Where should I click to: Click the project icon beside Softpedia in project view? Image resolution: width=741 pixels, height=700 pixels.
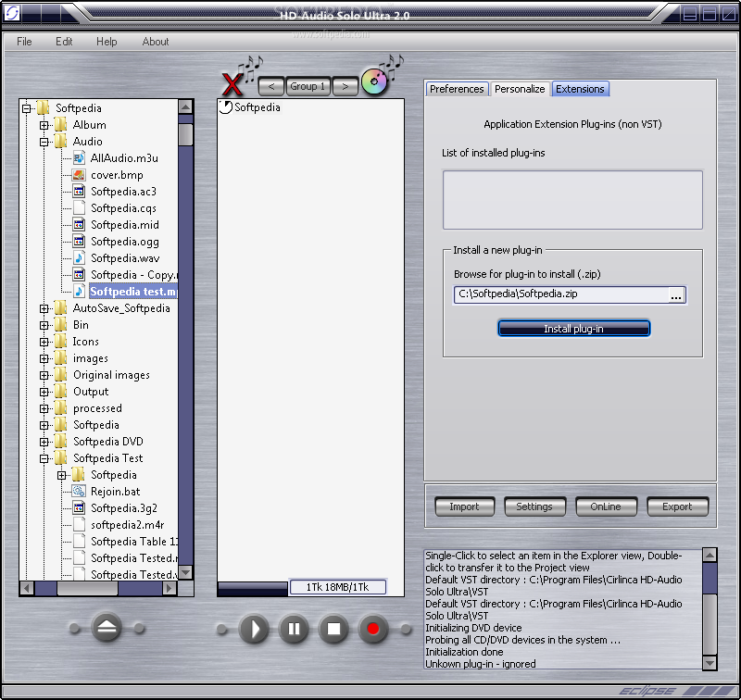(x=226, y=107)
